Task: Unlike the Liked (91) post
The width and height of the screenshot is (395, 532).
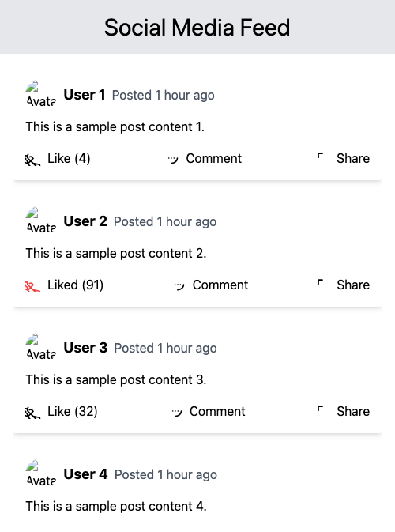Action: tap(65, 285)
